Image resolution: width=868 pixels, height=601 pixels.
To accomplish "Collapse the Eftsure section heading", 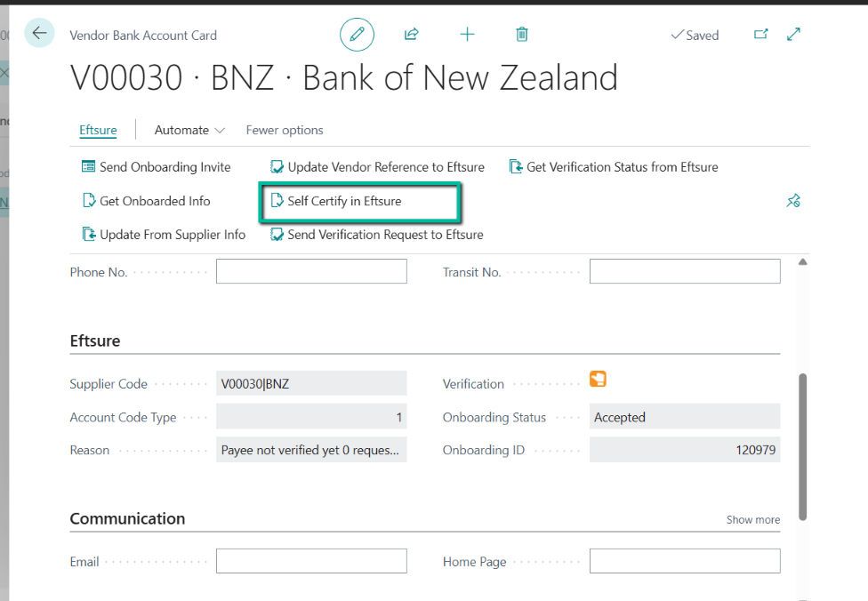I will coord(94,341).
